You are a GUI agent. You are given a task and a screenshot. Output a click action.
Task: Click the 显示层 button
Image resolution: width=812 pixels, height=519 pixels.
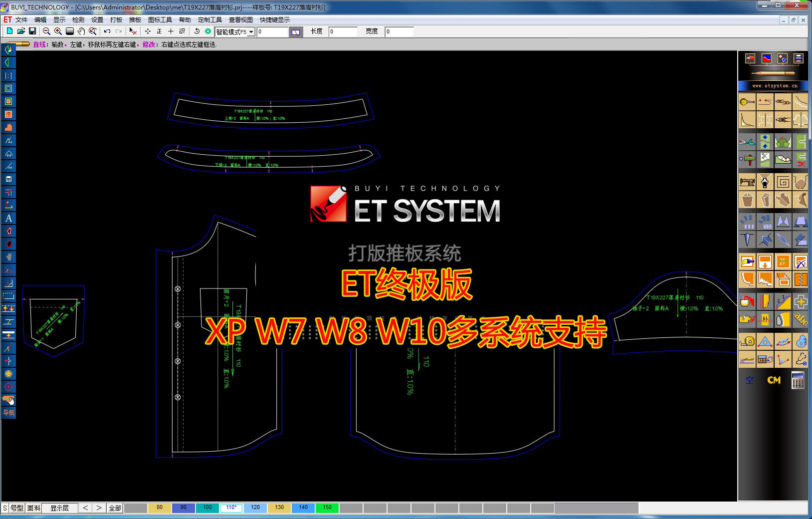pyautogui.click(x=60, y=508)
